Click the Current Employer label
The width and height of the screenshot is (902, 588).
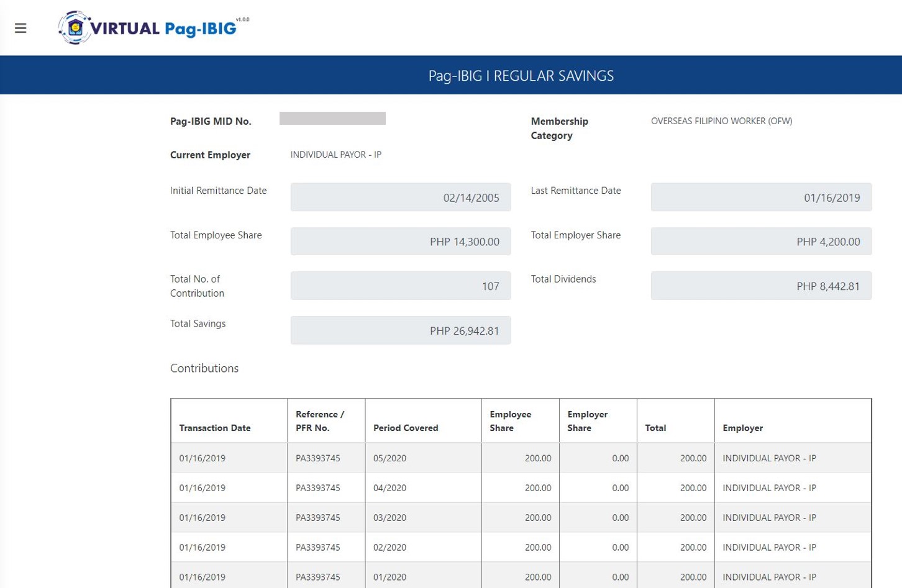[x=210, y=155]
